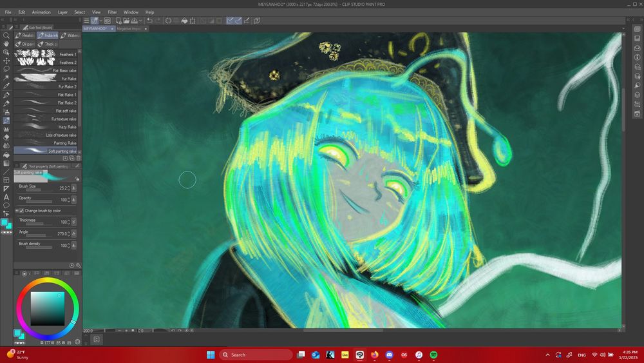Screen dimensions: 644x363
Task: Select the Lasso selection tool
Action: pos(6,69)
